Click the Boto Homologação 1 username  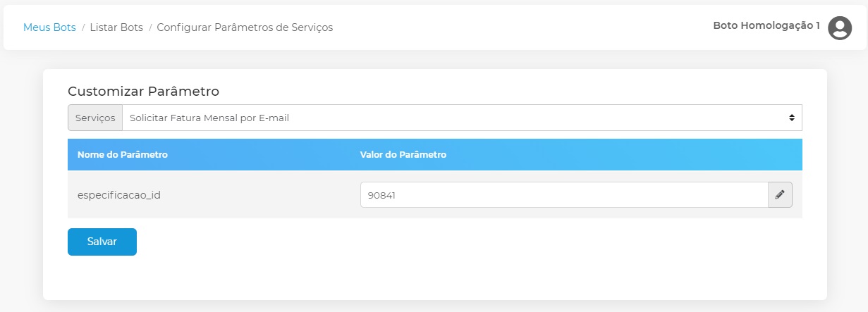coord(766,25)
